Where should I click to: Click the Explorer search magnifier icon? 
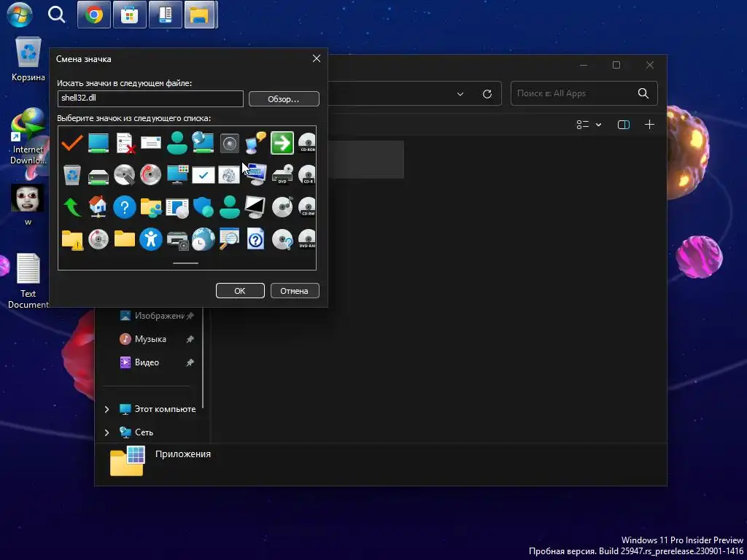tap(643, 93)
